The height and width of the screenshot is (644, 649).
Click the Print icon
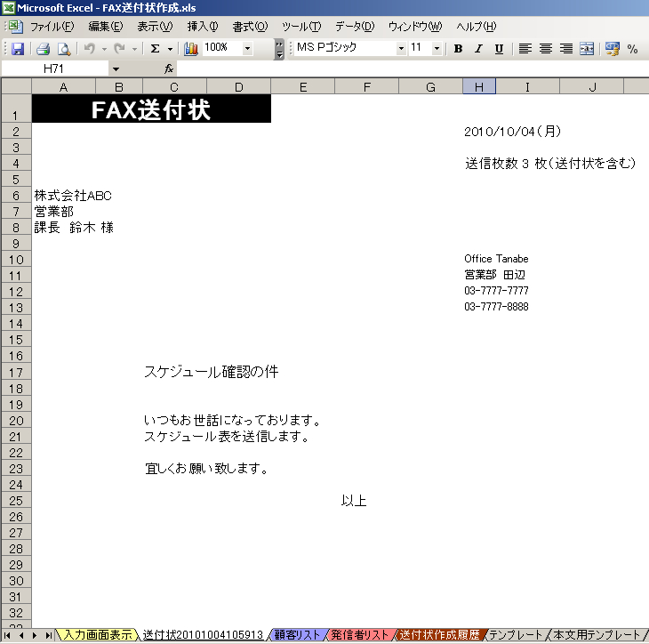(x=43, y=48)
